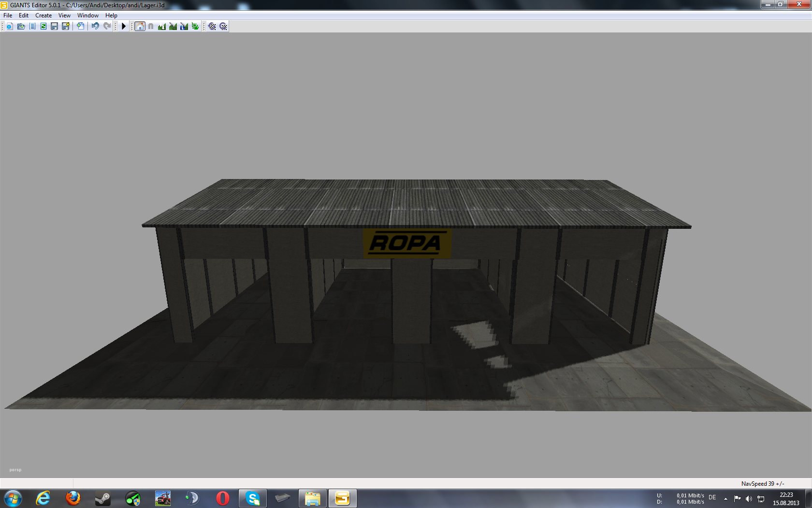Open the View menu
The height and width of the screenshot is (508, 812).
pos(64,15)
